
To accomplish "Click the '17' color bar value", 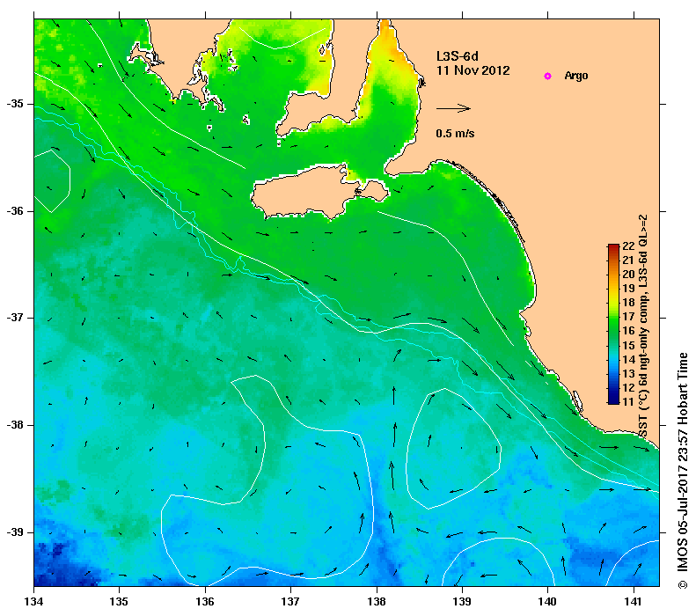I will click(628, 317).
